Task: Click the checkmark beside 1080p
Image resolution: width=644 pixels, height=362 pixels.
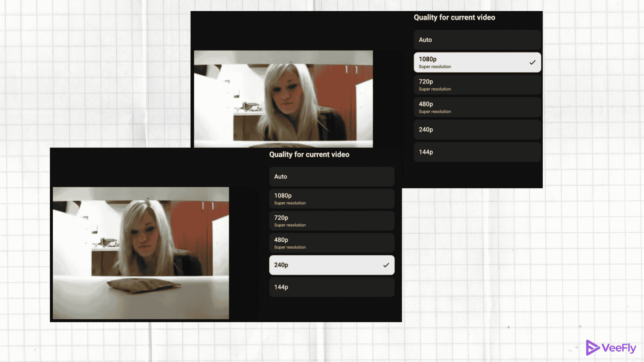Action: coord(532,62)
